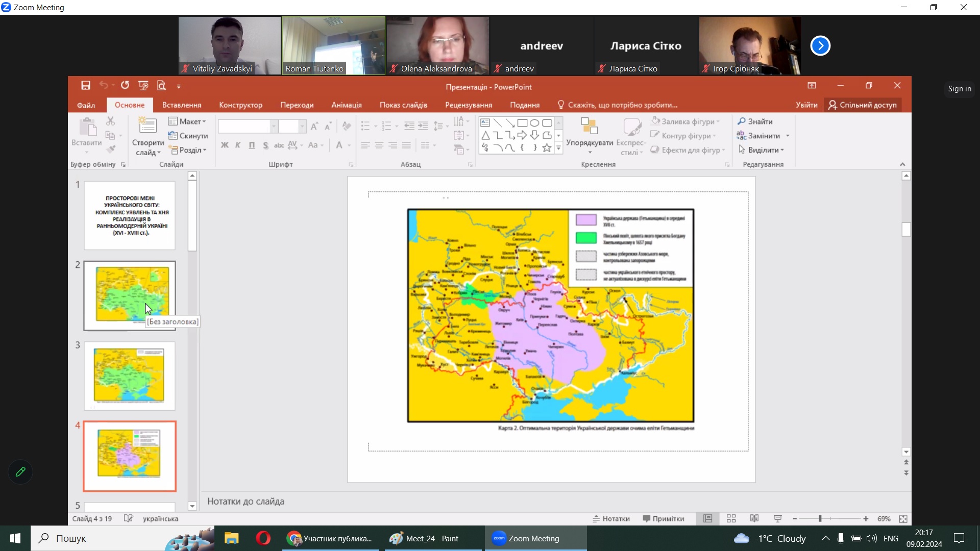Image resolution: width=980 pixels, height=551 pixels.
Task: Click the Redo (repeat) arrow icon
Action: (x=125, y=86)
